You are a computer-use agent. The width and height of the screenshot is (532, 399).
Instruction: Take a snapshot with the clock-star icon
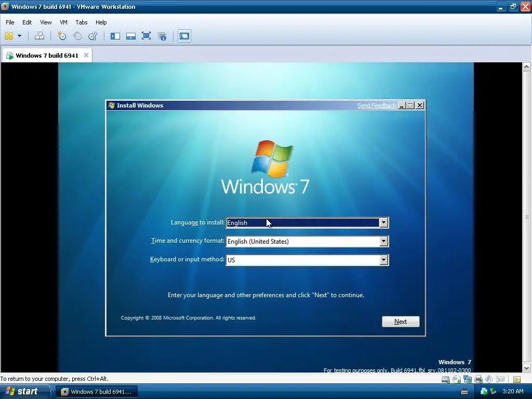pyautogui.click(x=62, y=36)
